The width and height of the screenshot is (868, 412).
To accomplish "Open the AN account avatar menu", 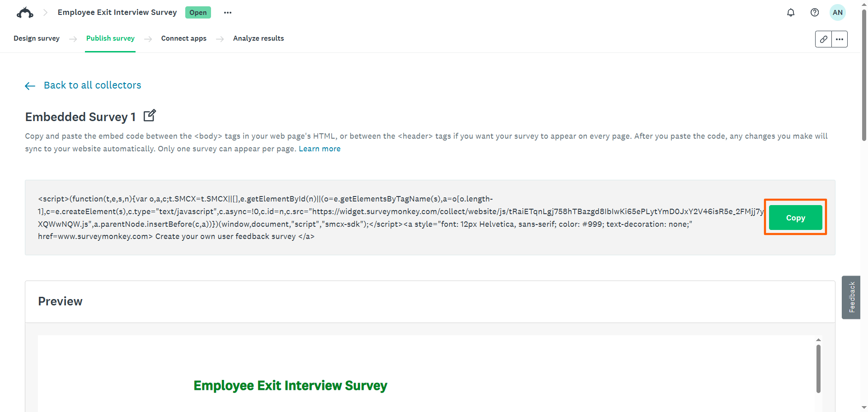I will (838, 13).
